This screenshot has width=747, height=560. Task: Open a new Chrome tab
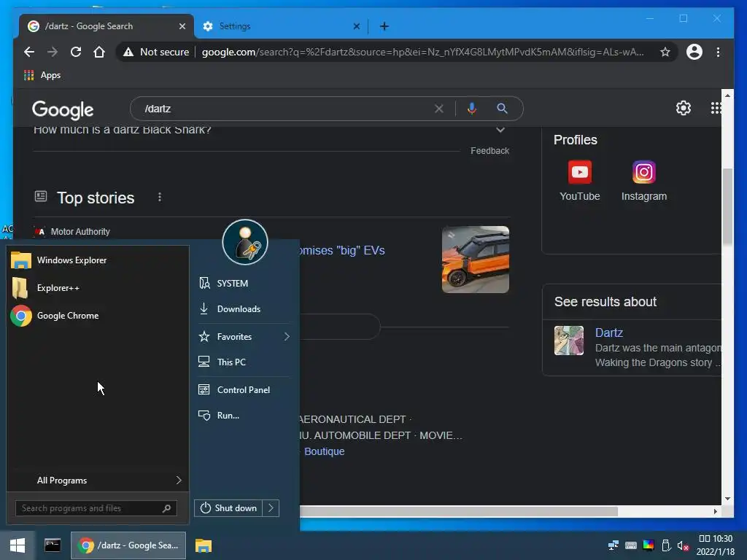pyautogui.click(x=384, y=26)
